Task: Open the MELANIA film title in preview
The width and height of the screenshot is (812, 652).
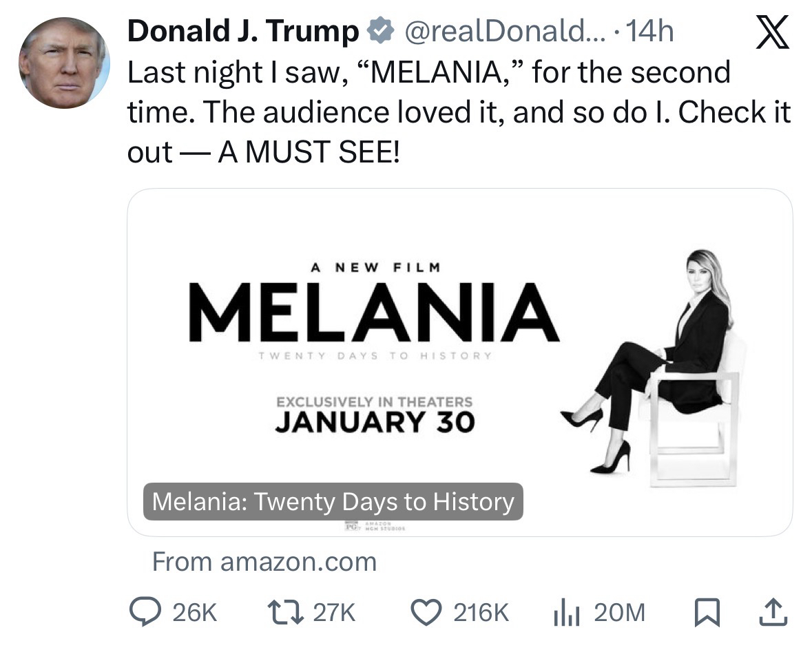Action: click(x=373, y=313)
